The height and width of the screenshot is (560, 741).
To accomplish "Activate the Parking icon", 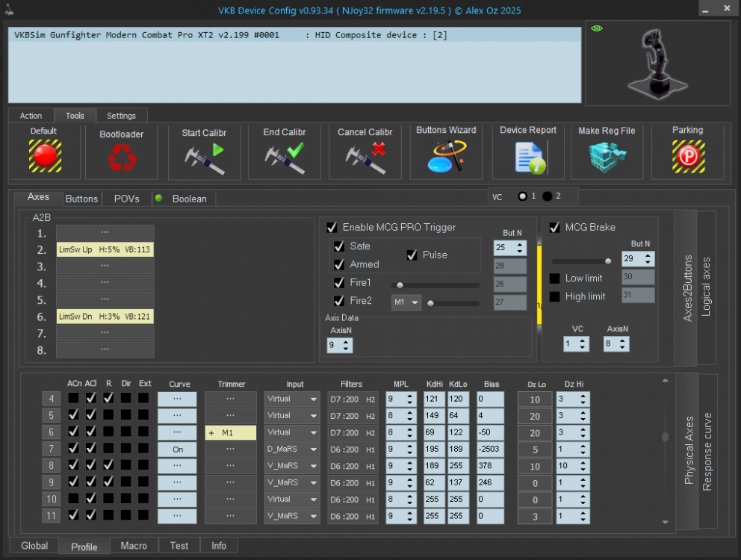I will pyautogui.click(x=687, y=158).
